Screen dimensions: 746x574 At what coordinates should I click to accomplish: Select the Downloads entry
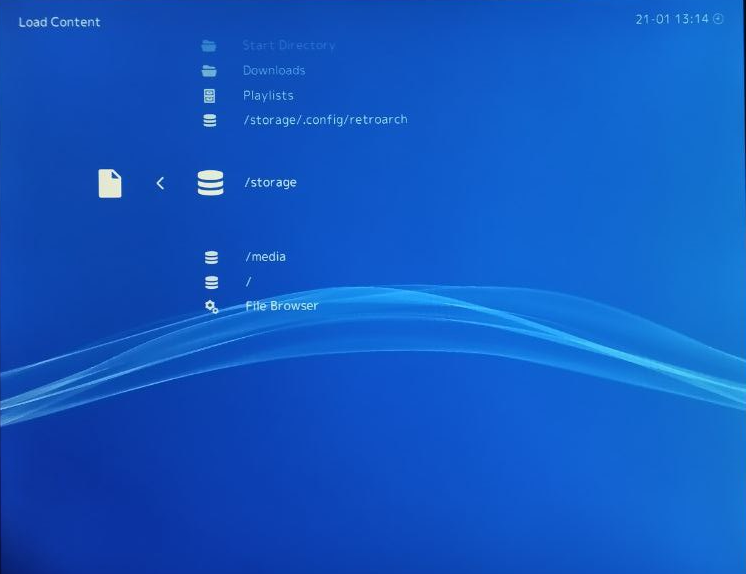pyautogui.click(x=274, y=70)
